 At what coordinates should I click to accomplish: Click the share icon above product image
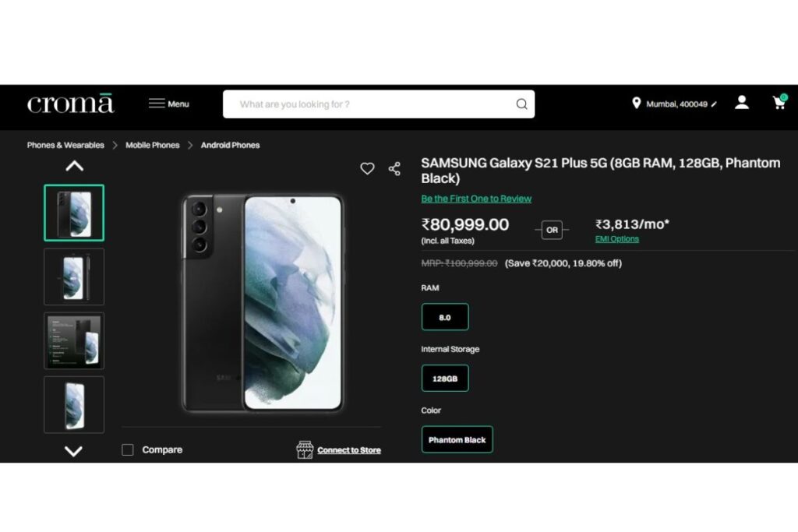pyautogui.click(x=394, y=169)
